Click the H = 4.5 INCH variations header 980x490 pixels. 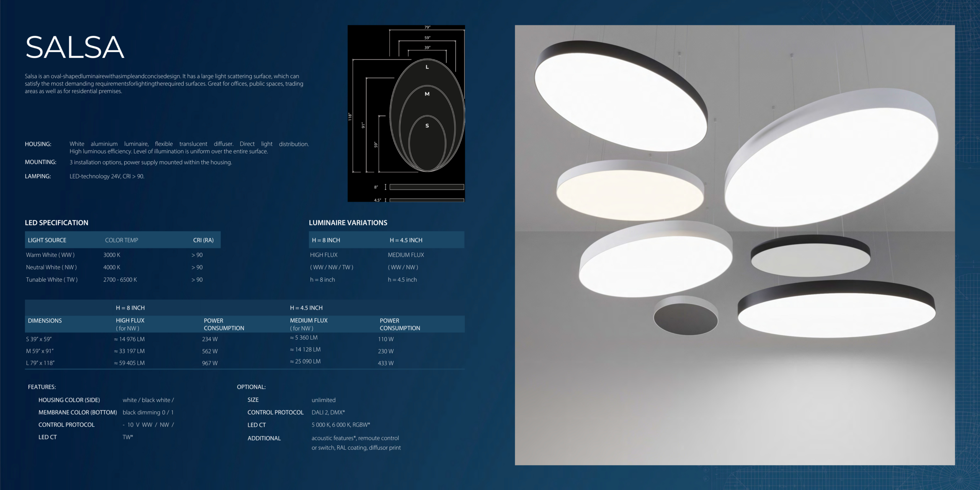coord(406,240)
